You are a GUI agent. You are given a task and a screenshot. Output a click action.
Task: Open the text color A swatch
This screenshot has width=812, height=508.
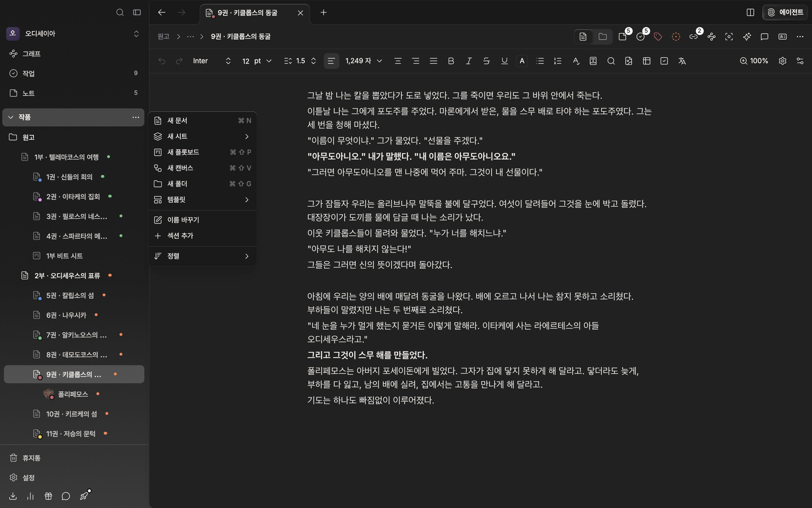pyautogui.click(x=522, y=61)
